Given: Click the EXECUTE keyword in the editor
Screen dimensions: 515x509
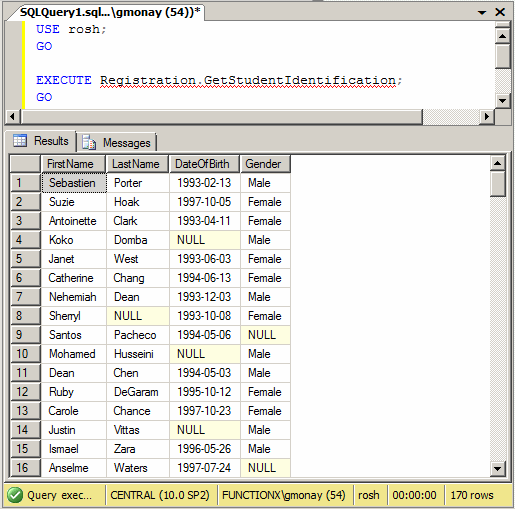Looking at the screenshot, I should click(64, 80).
